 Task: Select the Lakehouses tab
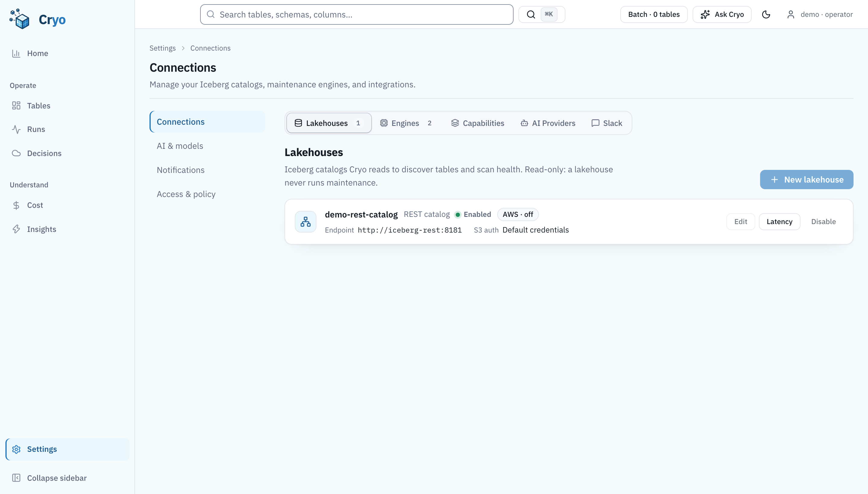tap(329, 123)
